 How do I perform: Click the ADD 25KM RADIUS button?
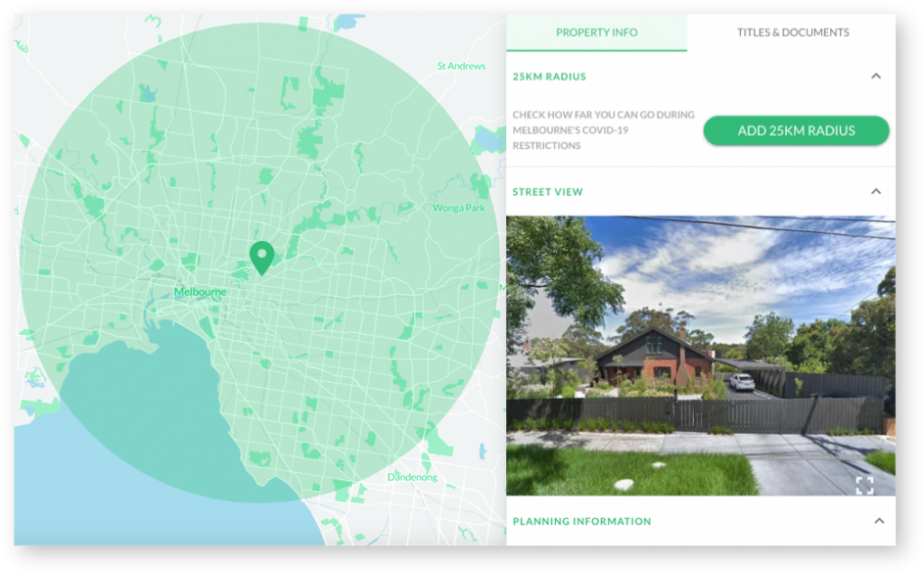coord(795,130)
